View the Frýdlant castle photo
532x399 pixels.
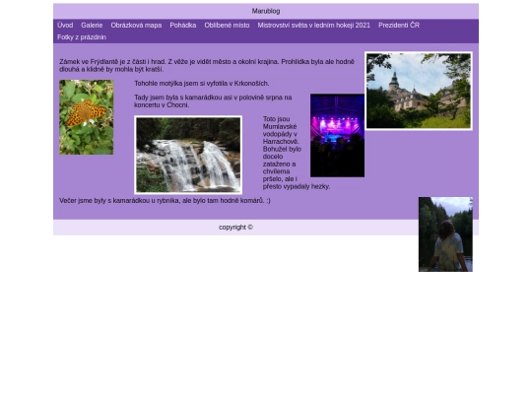[x=419, y=91]
